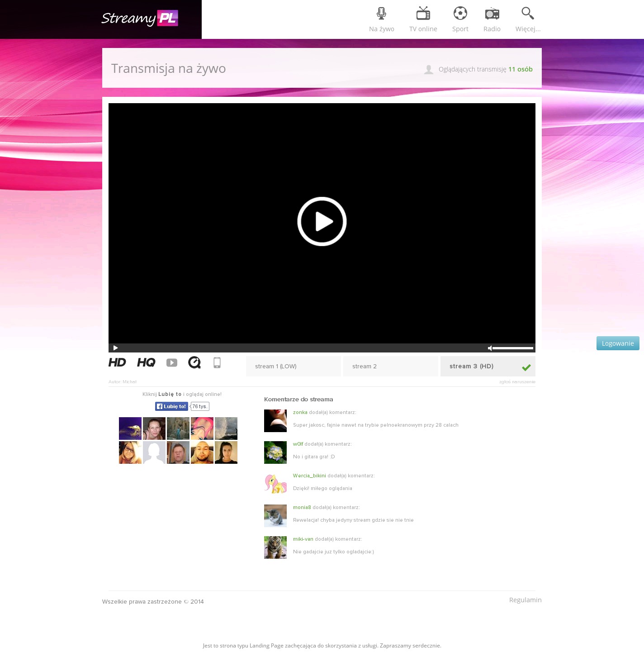The height and width of the screenshot is (657, 644).
Task: Click the QuickTime player icon
Action: [x=194, y=362]
